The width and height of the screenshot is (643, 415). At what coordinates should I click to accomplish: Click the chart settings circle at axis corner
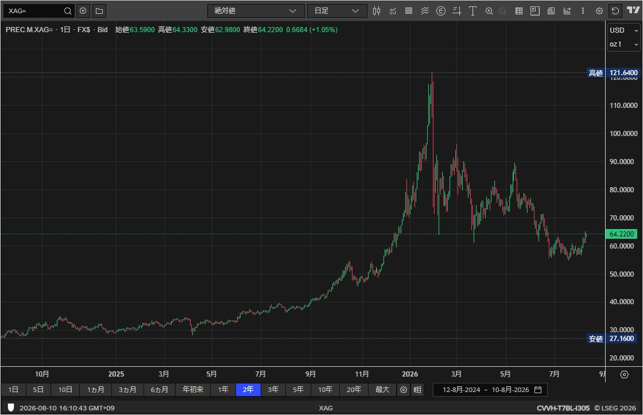pos(624,374)
